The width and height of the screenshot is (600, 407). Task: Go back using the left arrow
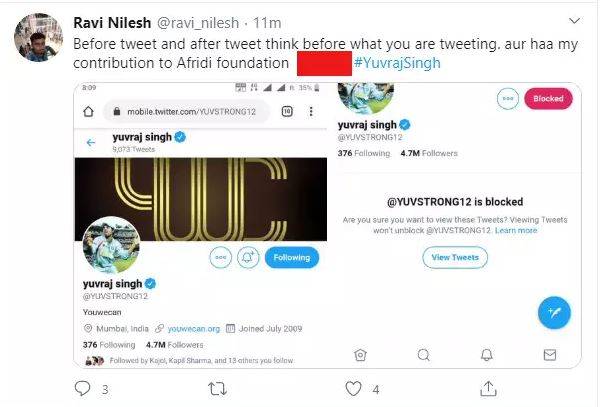coord(91,143)
